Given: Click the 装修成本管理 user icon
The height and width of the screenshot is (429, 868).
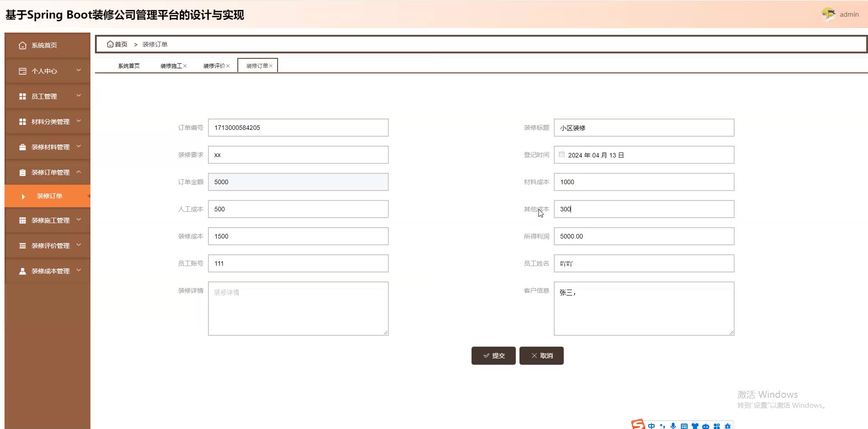Looking at the screenshot, I should (x=23, y=271).
